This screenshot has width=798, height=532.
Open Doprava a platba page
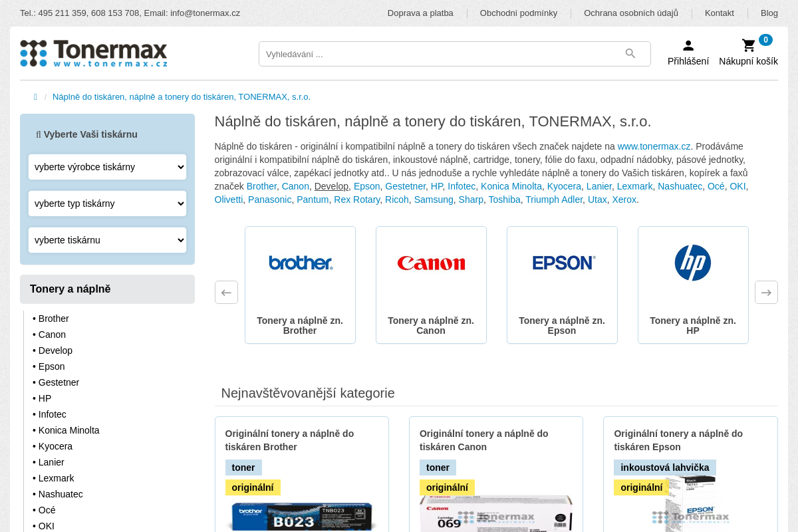coord(420,13)
